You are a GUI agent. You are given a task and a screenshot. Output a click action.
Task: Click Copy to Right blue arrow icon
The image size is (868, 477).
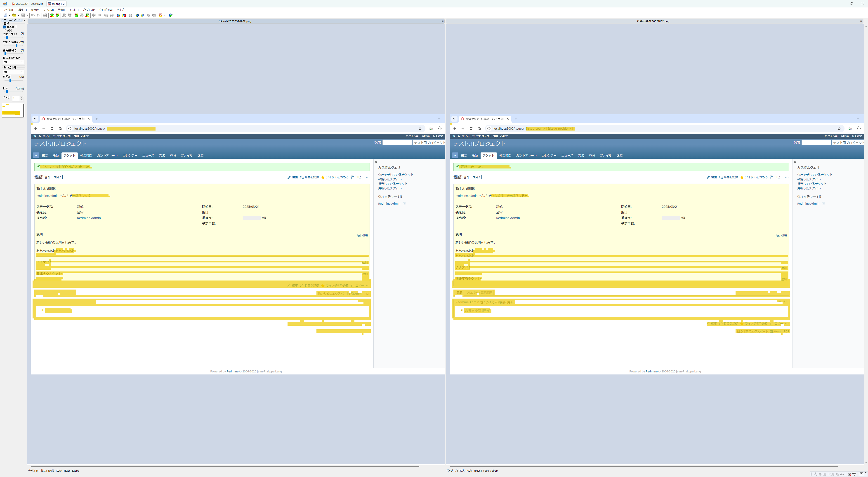pos(118,15)
